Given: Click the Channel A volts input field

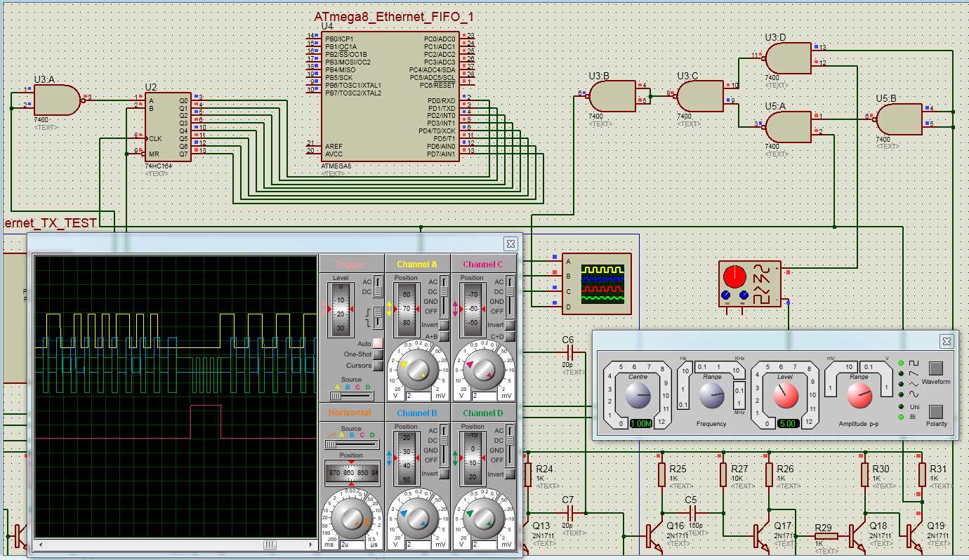Looking at the screenshot, I should pyautogui.click(x=417, y=396).
